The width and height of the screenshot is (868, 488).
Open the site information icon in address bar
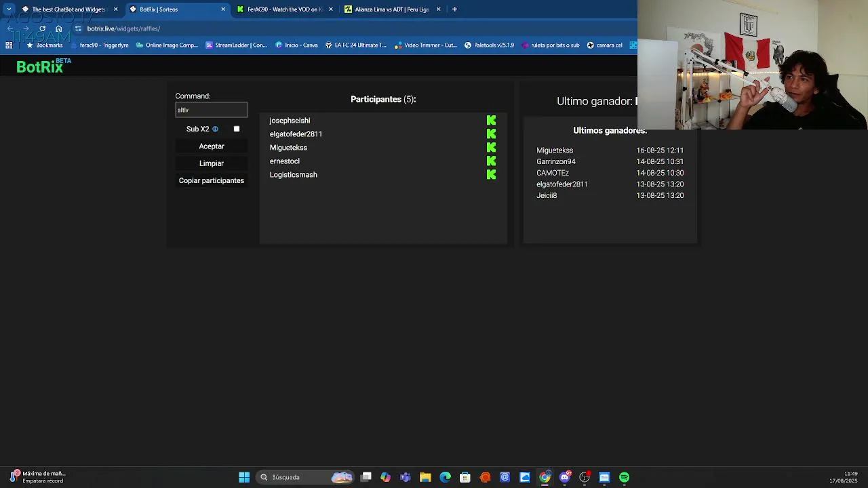78,28
